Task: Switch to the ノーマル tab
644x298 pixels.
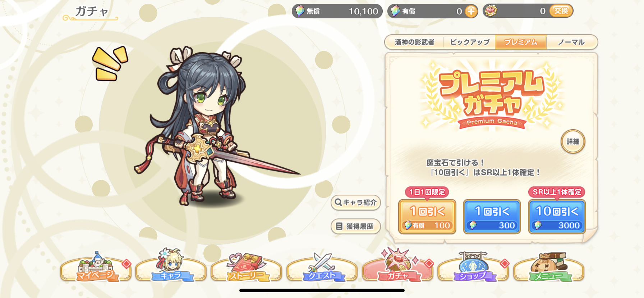Action: 571,42
